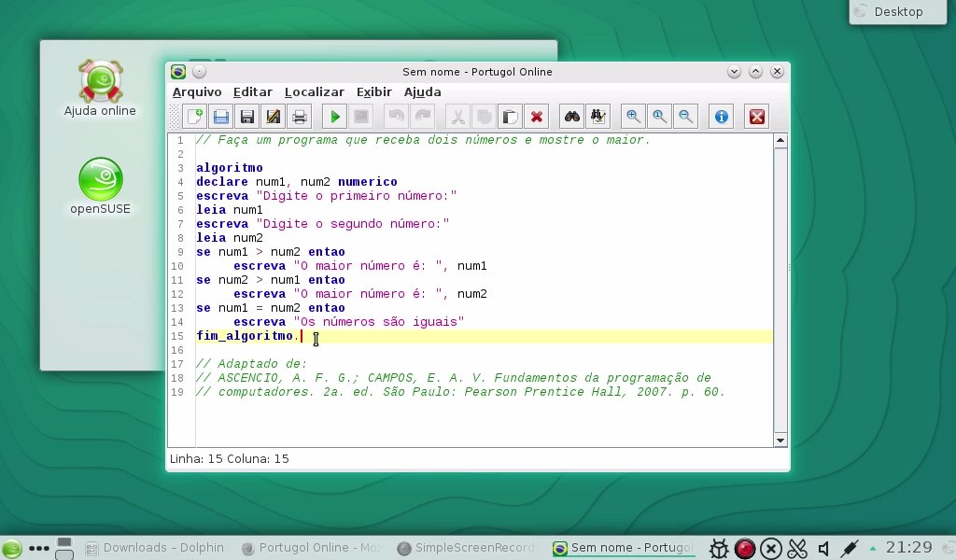The image size is (956, 560).
Task: Print the code with the printer icon
Action: 300,117
